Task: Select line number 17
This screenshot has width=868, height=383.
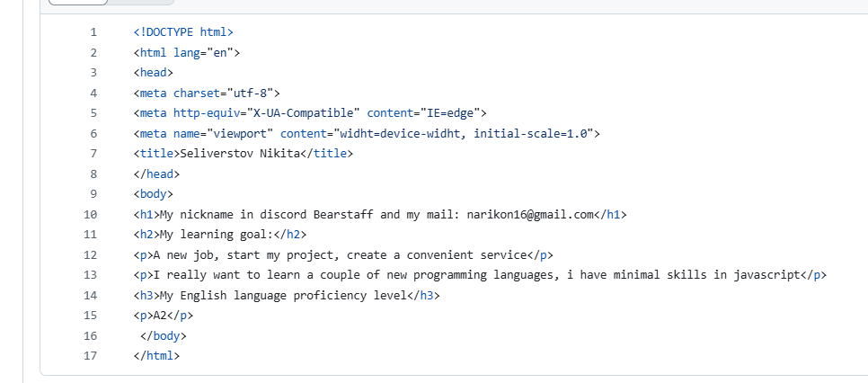Action: [90, 356]
